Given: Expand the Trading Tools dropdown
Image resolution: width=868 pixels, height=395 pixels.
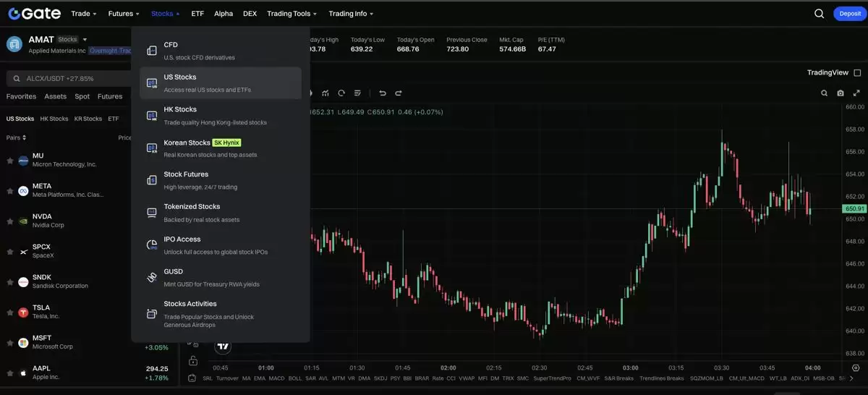Looking at the screenshot, I should (x=292, y=14).
